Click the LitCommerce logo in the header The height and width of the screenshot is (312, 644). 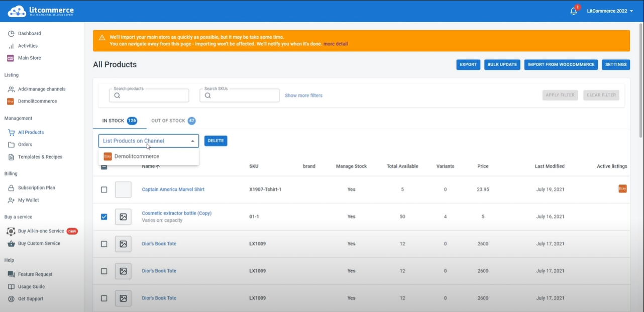point(41,11)
